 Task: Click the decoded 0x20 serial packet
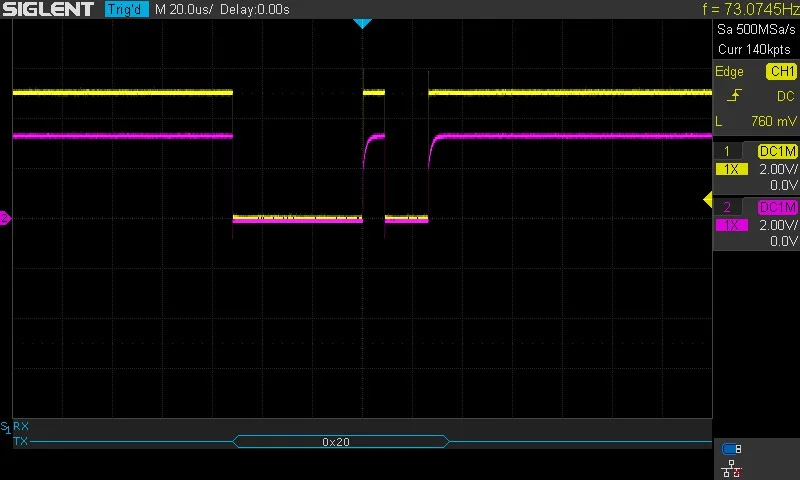coord(341,442)
